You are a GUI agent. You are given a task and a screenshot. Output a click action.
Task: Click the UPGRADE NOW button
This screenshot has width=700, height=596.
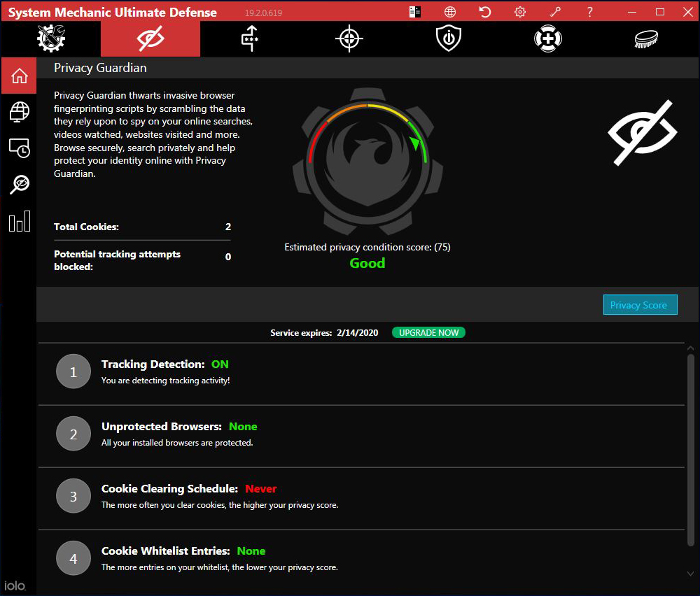click(428, 332)
